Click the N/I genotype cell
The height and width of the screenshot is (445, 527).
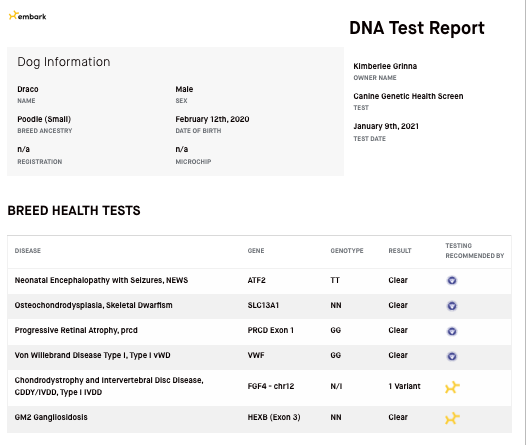(336, 386)
